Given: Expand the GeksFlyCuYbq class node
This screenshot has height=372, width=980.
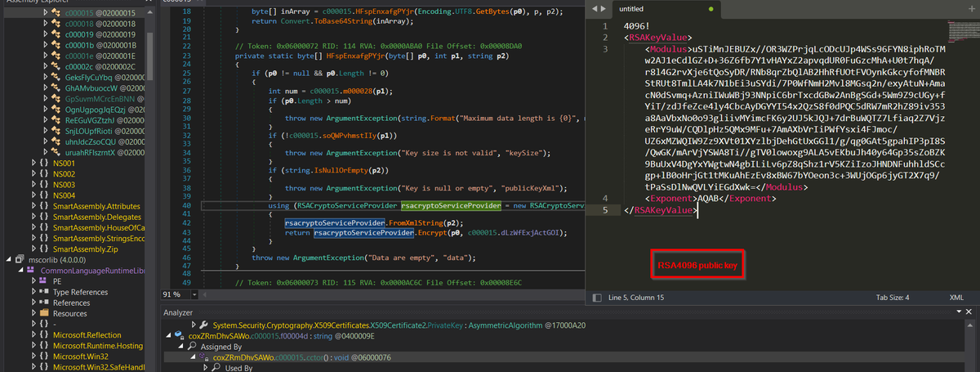Looking at the screenshot, I should tap(45, 76).
